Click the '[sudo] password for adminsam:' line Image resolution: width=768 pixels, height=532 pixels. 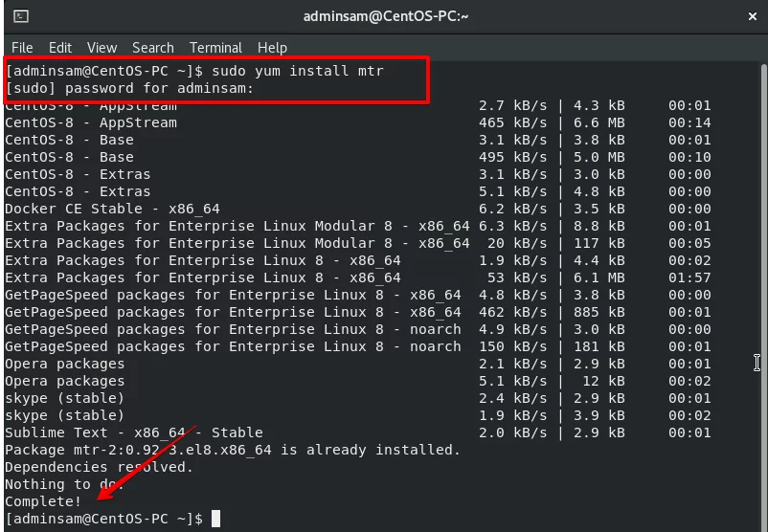pos(130,89)
